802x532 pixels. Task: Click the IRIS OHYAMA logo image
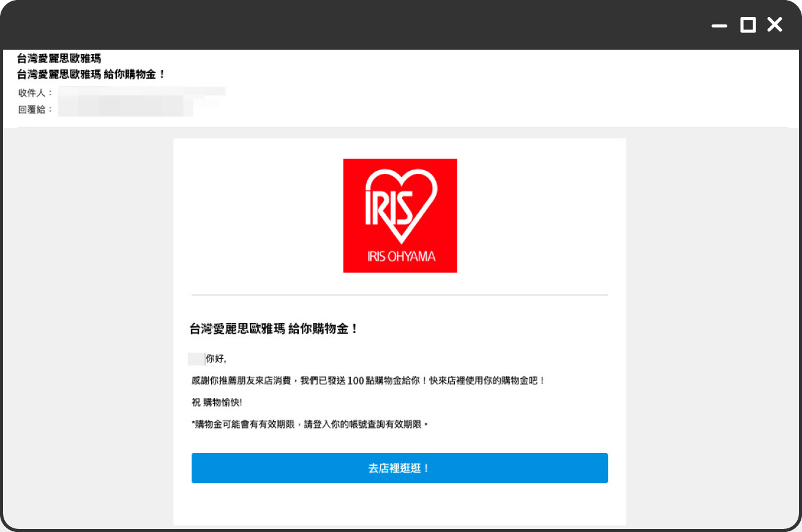400,215
